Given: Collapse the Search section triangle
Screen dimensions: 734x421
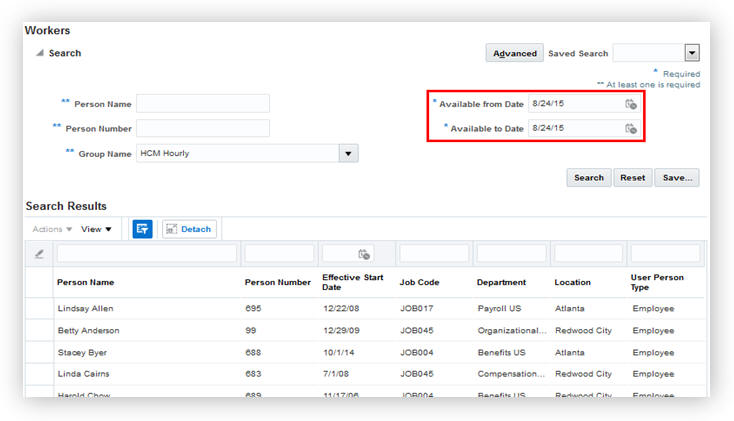Looking at the screenshot, I should tap(40, 53).
